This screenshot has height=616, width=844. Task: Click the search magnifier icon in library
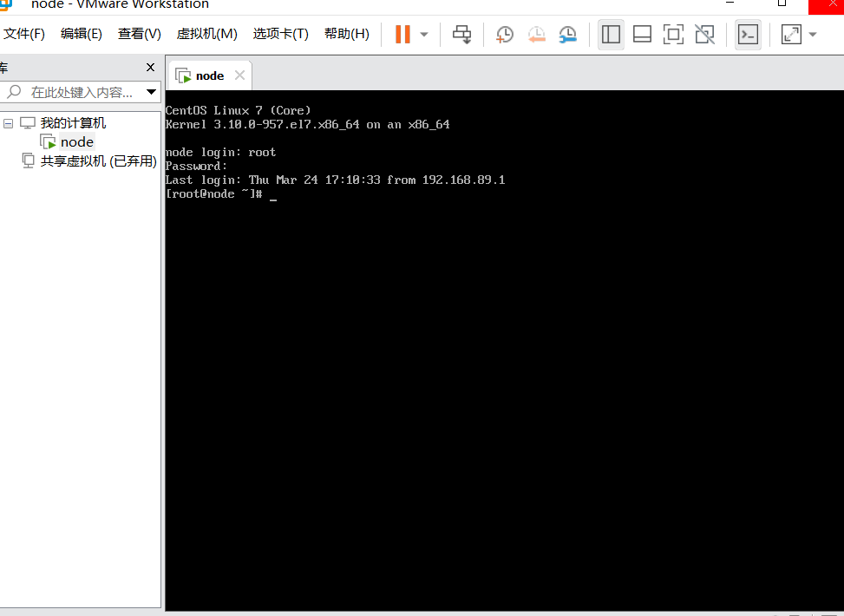tap(14, 92)
